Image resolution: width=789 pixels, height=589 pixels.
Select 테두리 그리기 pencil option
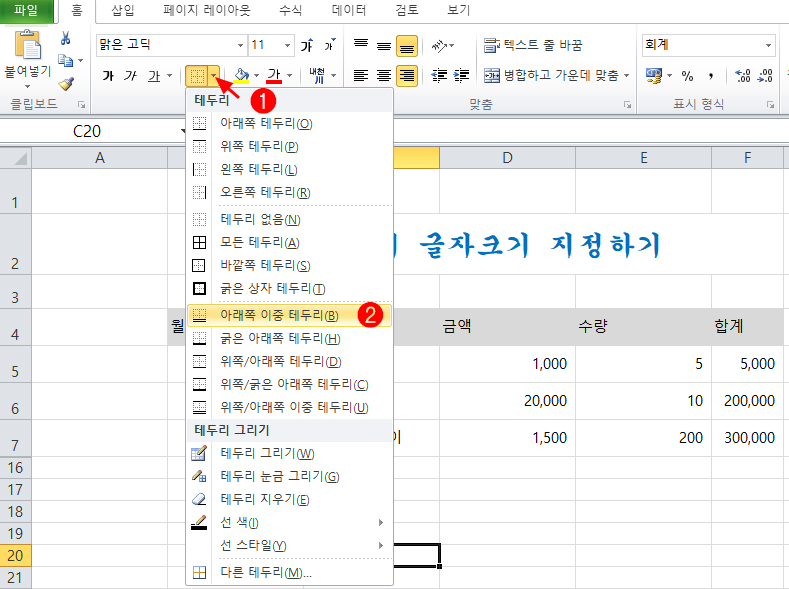click(289, 454)
